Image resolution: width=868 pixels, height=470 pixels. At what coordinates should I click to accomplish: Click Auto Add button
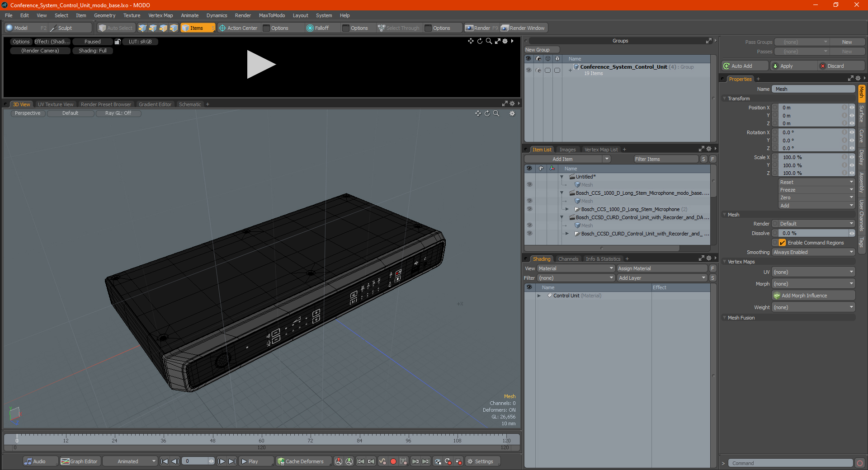tap(745, 66)
